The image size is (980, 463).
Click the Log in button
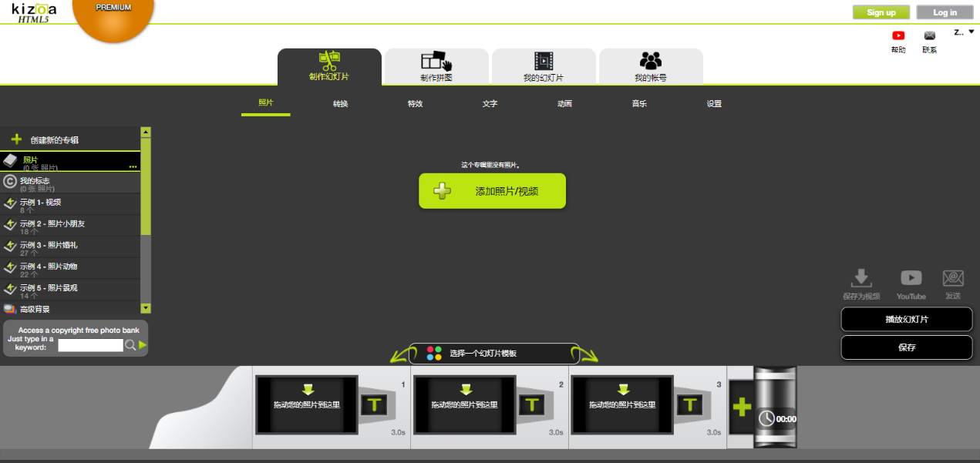[945, 12]
